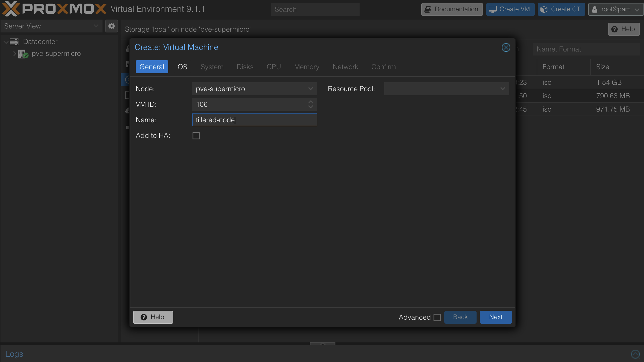Switch to the Network tab
This screenshot has height=362, width=644.
pyautogui.click(x=345, y=67)
